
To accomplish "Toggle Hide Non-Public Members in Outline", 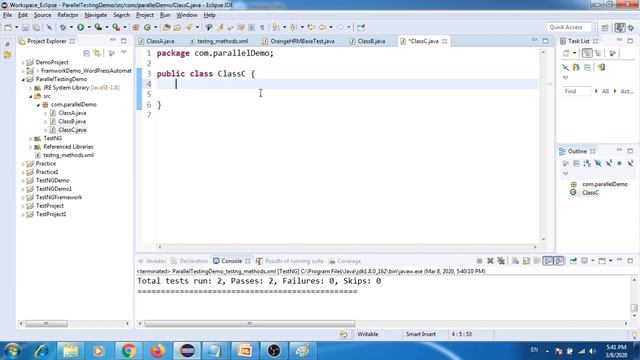I will (619, 163).
